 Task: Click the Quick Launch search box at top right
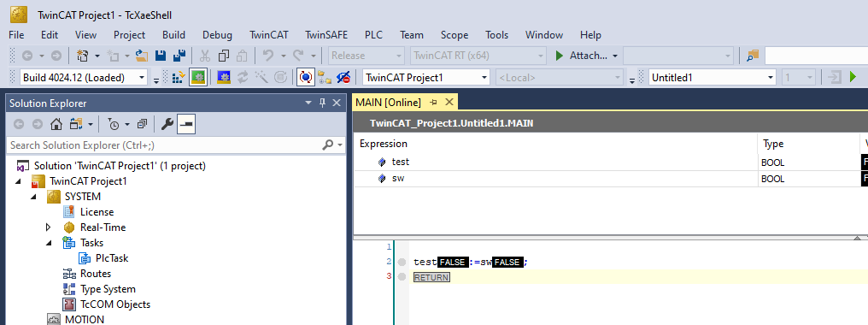tap(816, 56)
